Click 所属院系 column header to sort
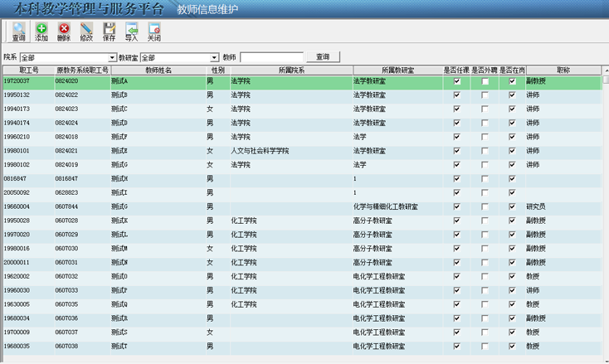This screenshot has width=609, height=364. point(291,70)
